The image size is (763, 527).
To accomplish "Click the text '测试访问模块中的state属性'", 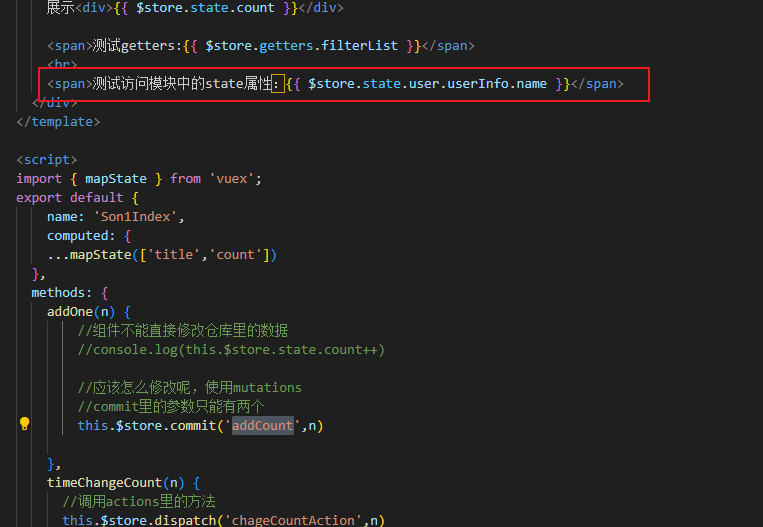I will point(182,84).
